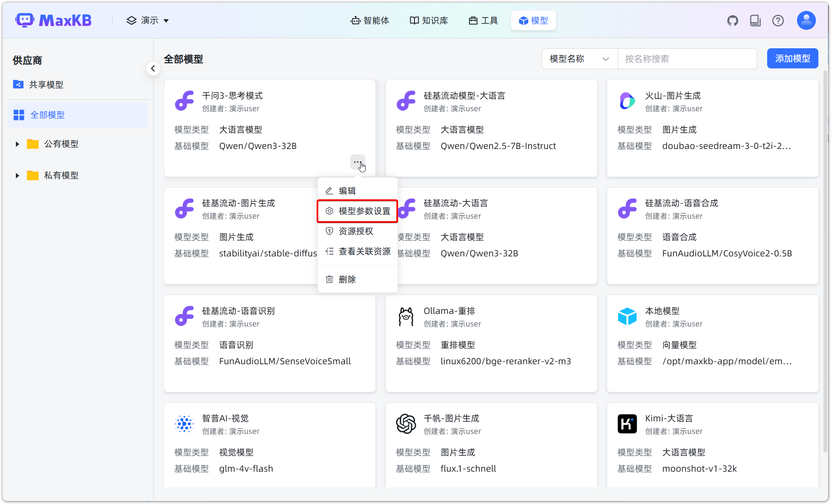Screen dimensions: 831x504
Task: Collapse the 供应商 sidebar panel
Action: 153,68
